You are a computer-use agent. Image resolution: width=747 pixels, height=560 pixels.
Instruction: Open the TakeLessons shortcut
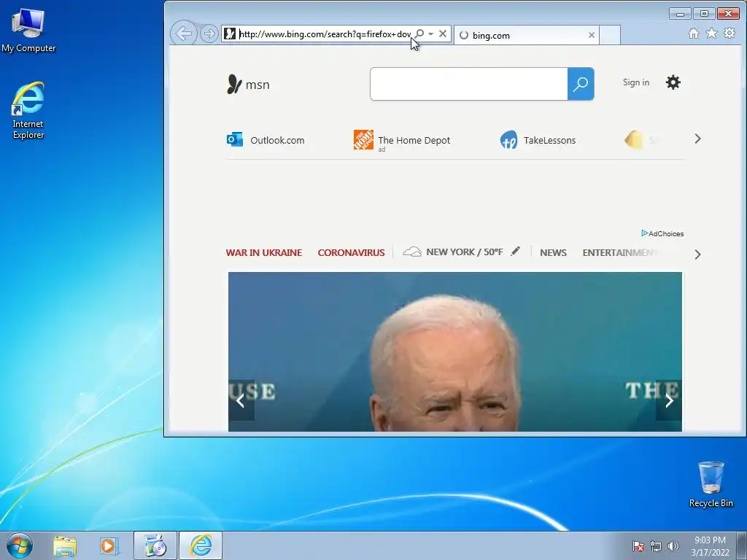538,140
